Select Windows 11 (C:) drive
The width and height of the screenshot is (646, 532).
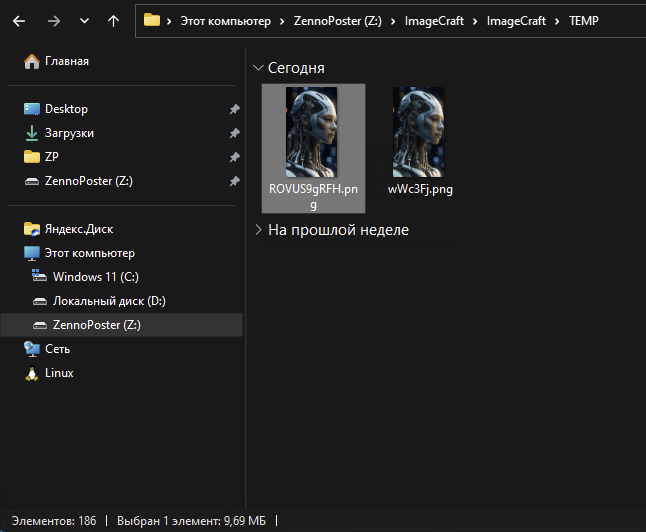95,277
